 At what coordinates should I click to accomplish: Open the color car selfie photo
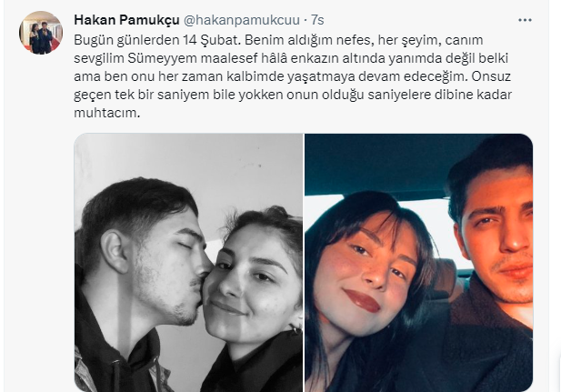pyautogui.click(x=418, y=263)
